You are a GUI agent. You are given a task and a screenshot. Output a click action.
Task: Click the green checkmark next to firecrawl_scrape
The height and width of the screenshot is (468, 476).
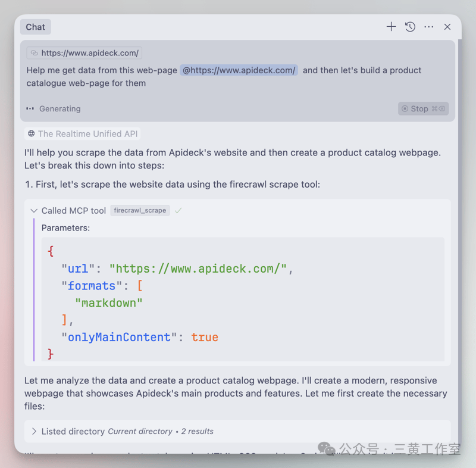(x=178, y=210)
